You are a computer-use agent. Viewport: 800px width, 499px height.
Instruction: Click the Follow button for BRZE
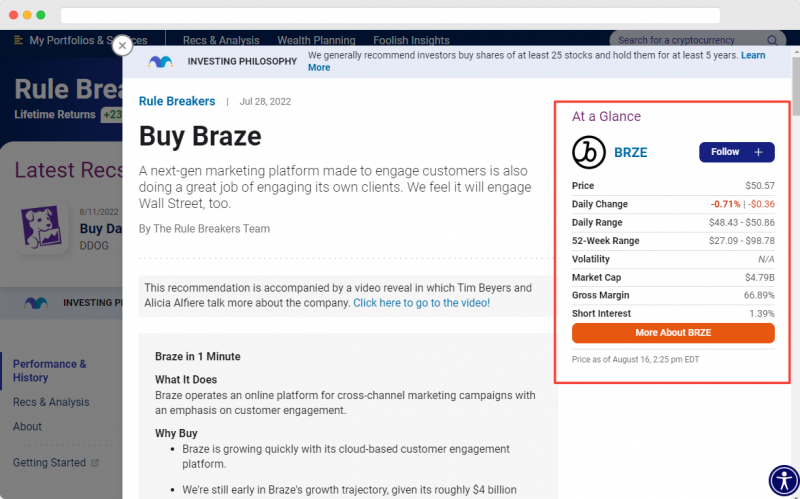tap(737, 152)
